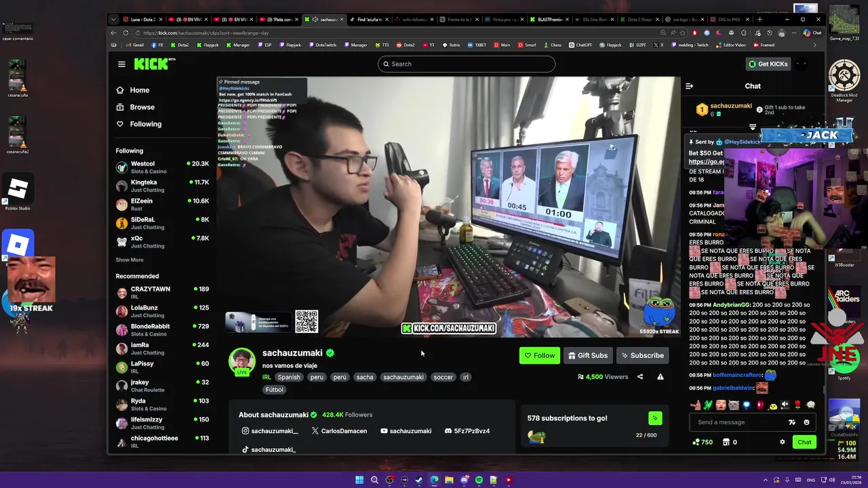Image resolution: width=868 pixels, height=488 pixels.
Task: Open Chess bookmark in bookmarks bar
Action: 552,45
